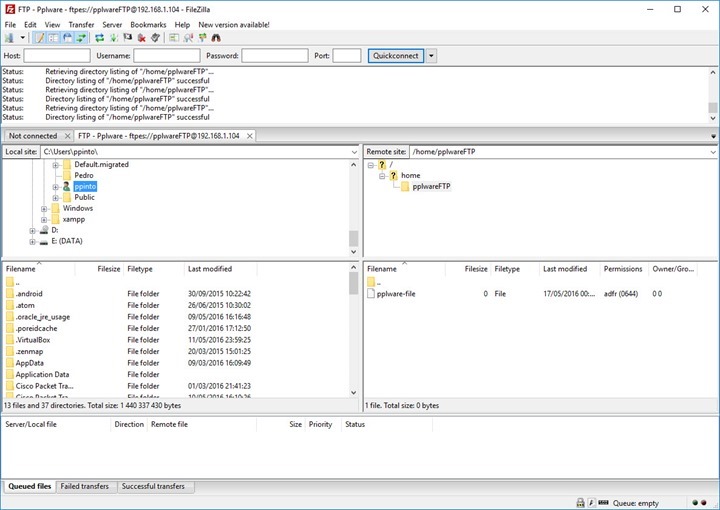Close the Not connected tab
Screen dimensions: 720x510
[x=68, y=136]
